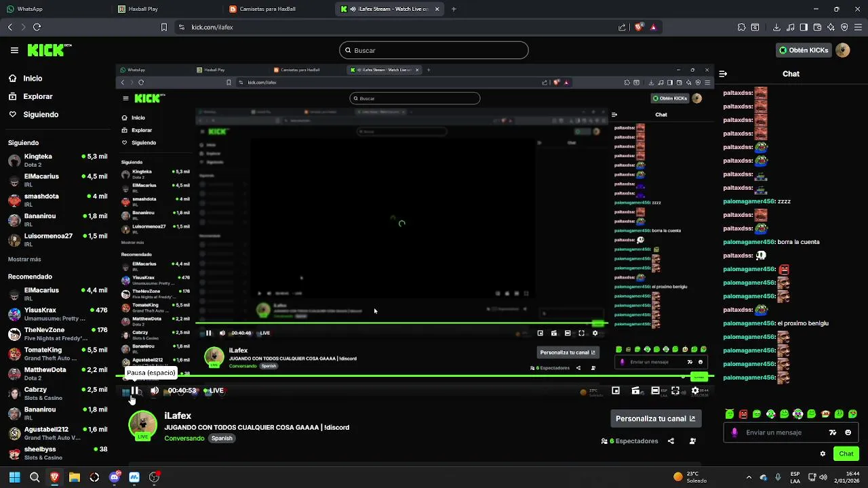Open smashdota channel in Siguiendo list
868x488 pixels.
(x=58, y=200)
